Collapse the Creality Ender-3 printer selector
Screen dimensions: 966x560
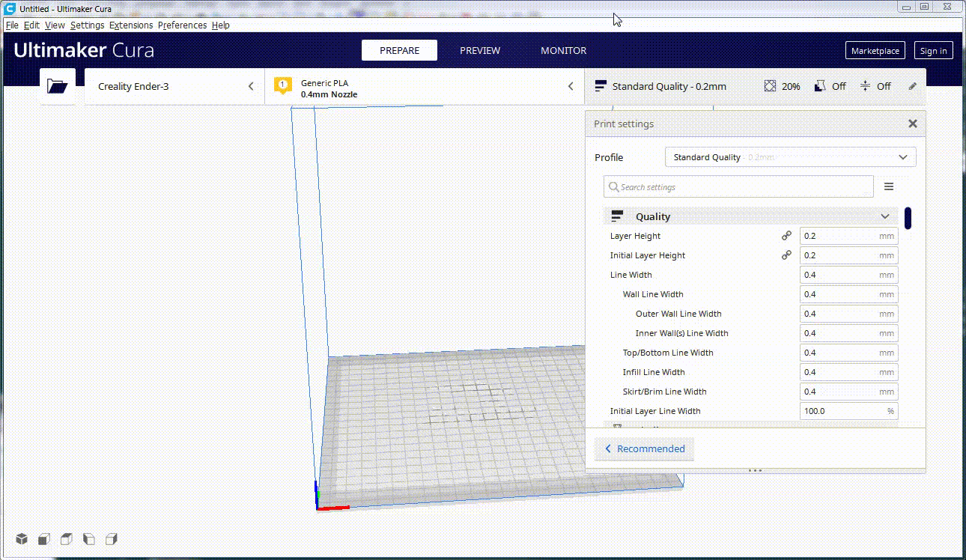pos(251,86)
